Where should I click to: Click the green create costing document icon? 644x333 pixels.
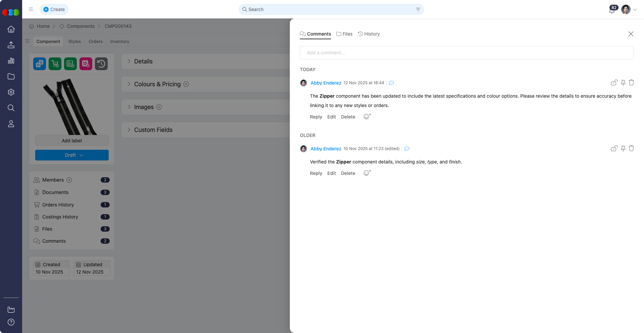(70, 64)
